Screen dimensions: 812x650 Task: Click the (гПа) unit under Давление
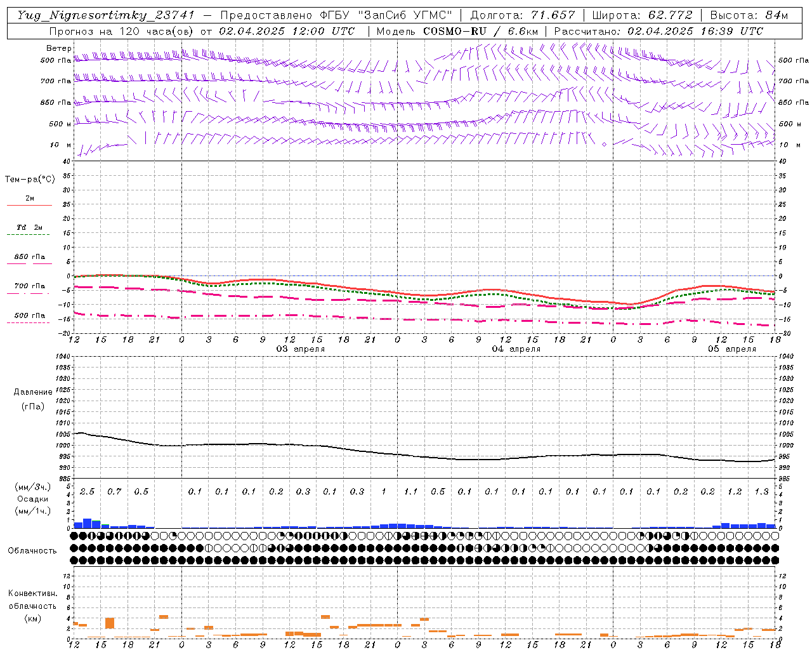click(33, 406)
